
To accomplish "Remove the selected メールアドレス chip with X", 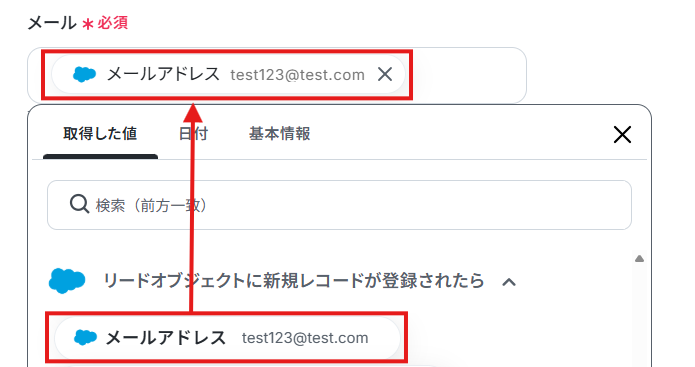I will tap(385, 74).
